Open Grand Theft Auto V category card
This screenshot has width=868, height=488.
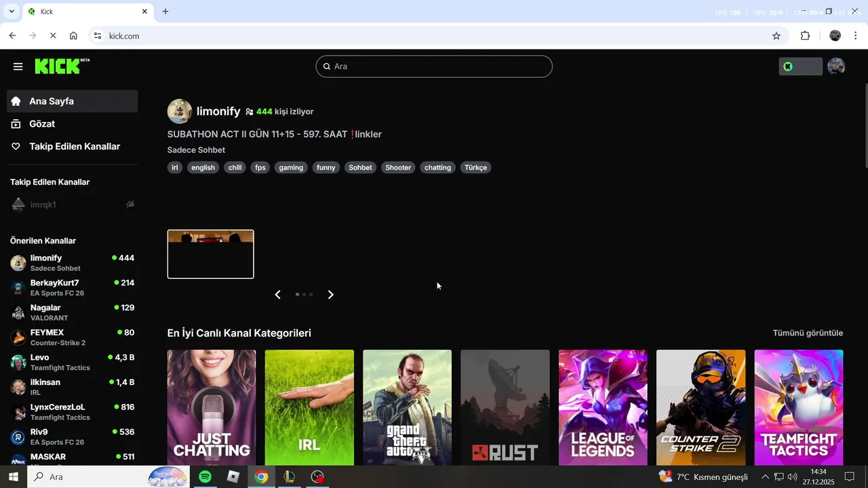click(x=407, y=407)
